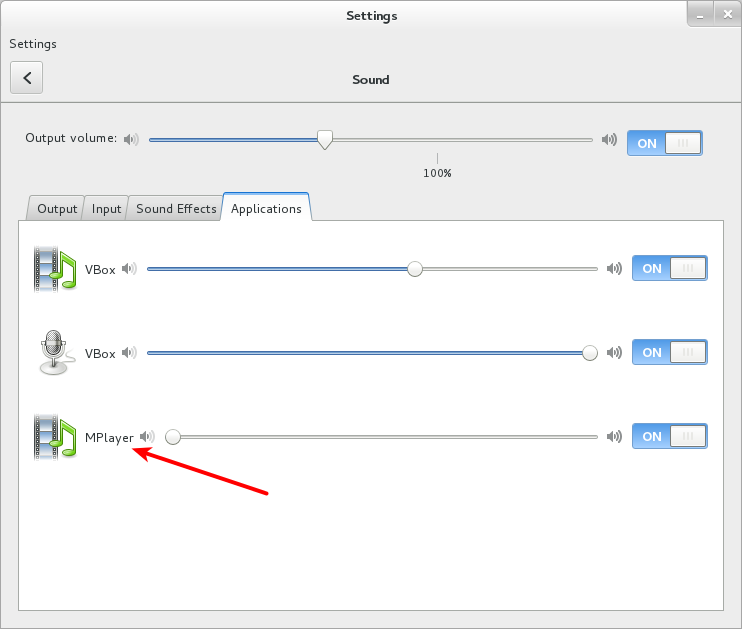
Task: Click the VBox microphone icon
Action: (56, 353)
